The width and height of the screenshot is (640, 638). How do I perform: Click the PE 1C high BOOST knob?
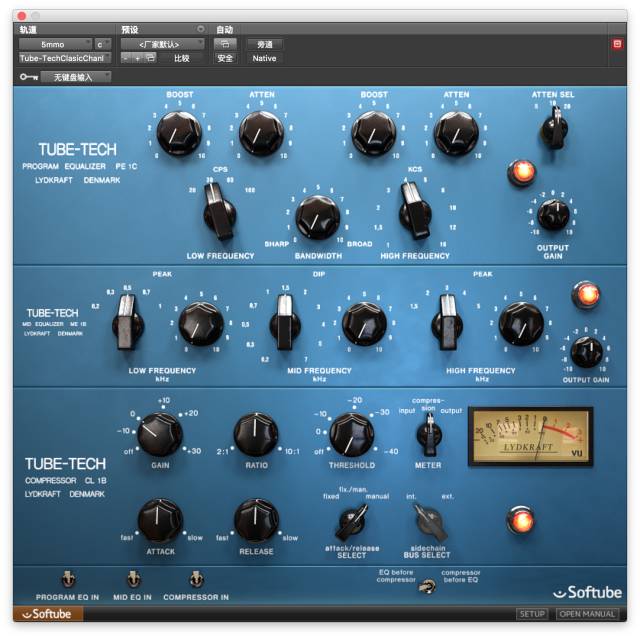pyautogui.click(x=373, y=133)
